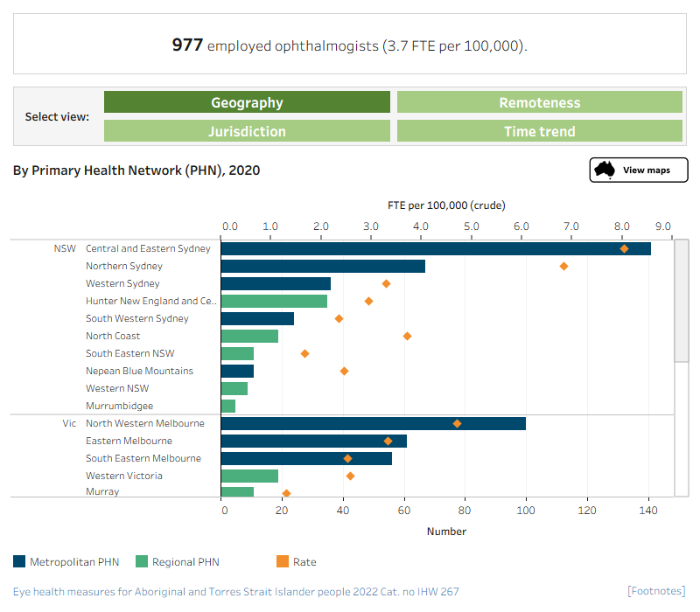Click Eastern Melbourne bar

(314, 442)
